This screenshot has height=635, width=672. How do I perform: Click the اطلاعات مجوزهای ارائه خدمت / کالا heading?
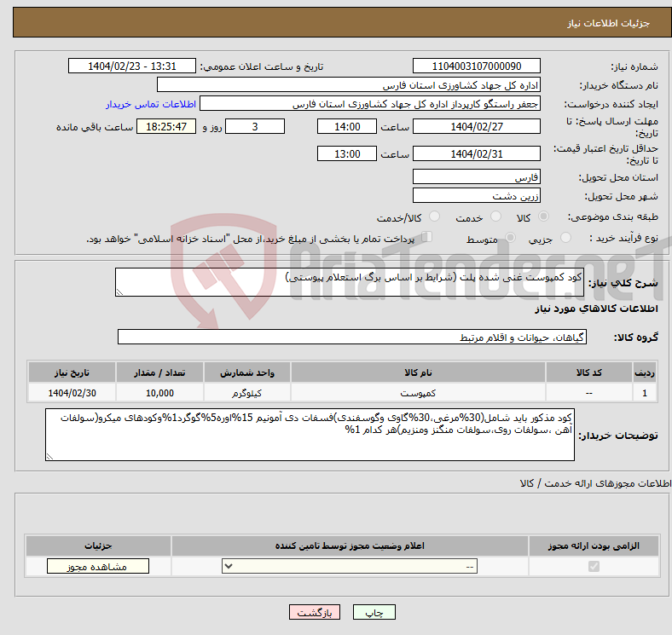coord(596,483)
